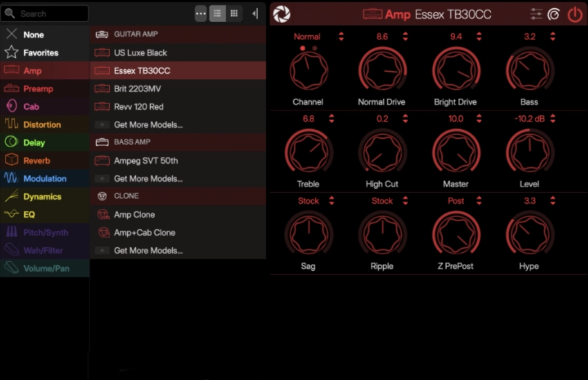
Task: Select the Amp Clone model
Action: click(x=178, y=214)
